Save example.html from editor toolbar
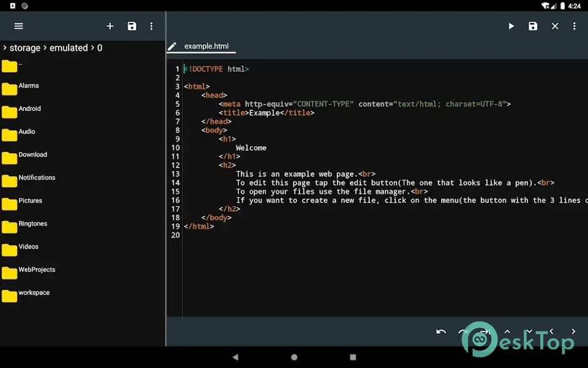Viewport: 588px width, 368px height. (x=533, y=26)
